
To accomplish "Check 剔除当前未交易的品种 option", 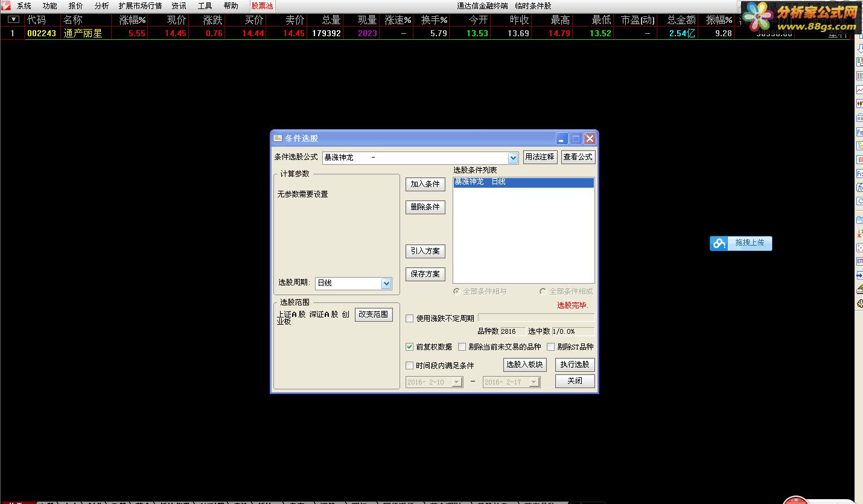I will click(462, 347).
